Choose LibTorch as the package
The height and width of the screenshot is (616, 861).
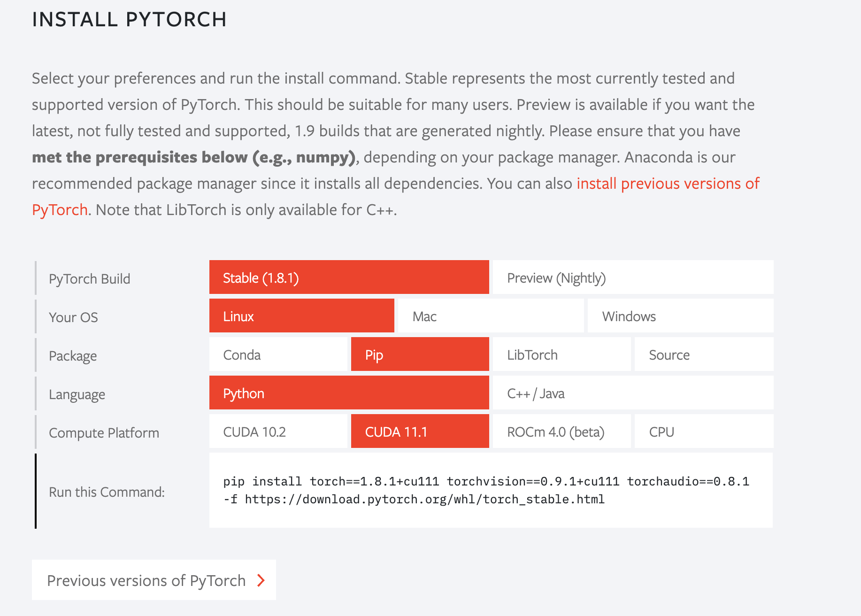point(561,354)
